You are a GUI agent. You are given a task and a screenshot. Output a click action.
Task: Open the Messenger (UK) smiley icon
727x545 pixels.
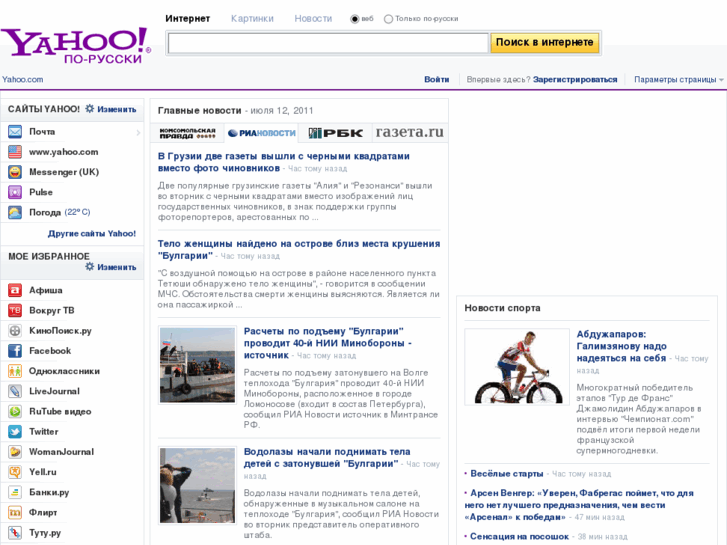[x=15, y=172]
